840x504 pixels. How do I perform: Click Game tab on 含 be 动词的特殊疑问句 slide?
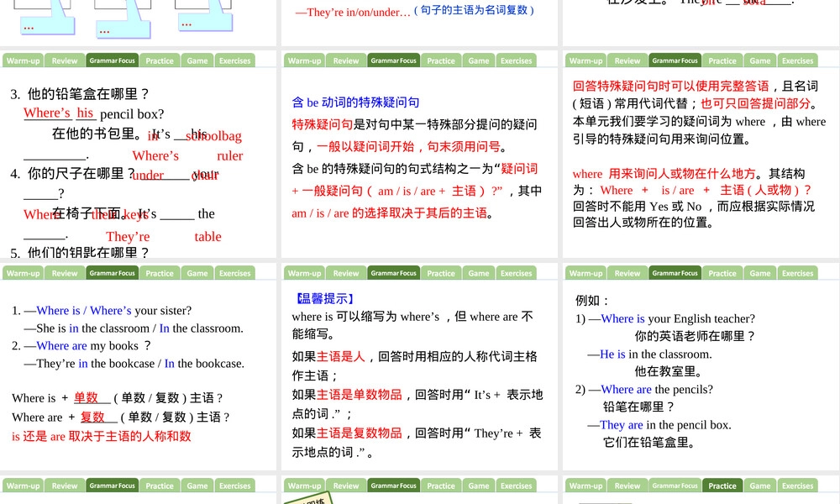coord(479,60)
